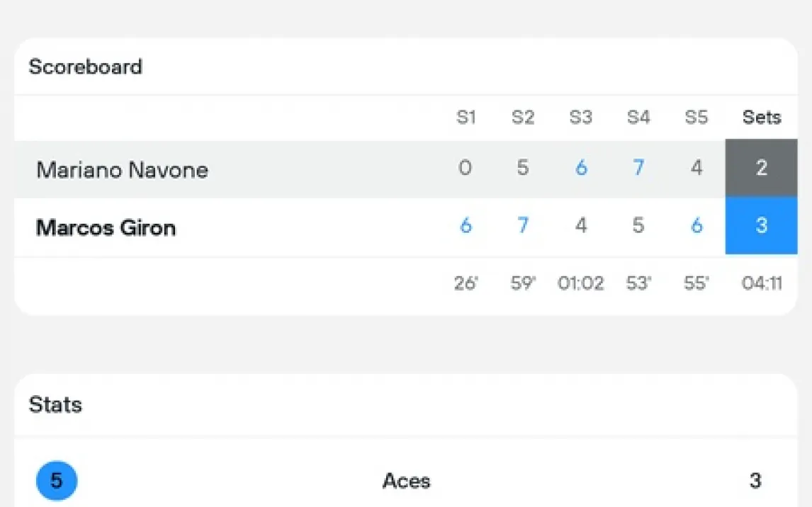
Task: Click Giron's fifth set score of 6
Action: 697,227
